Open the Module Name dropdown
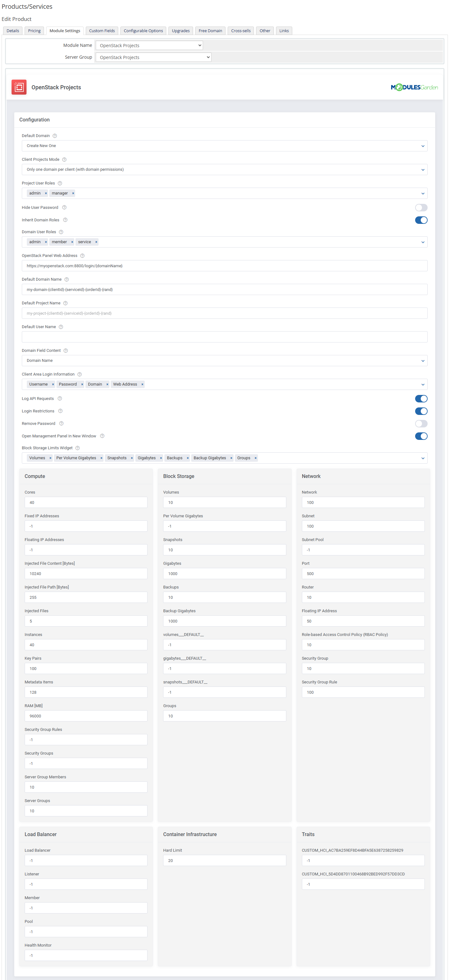 [149, 45]
